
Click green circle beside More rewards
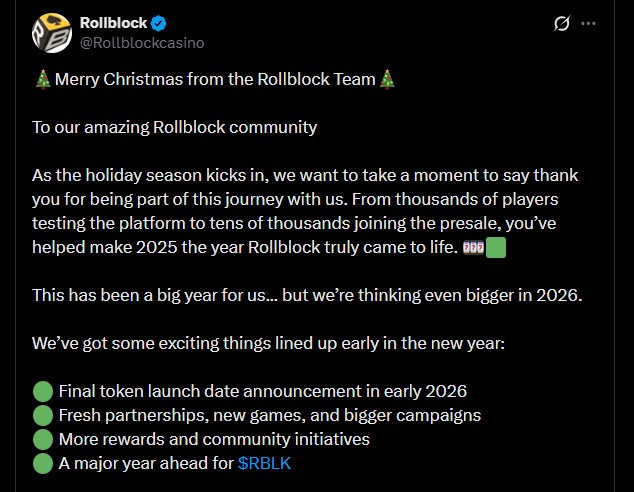[x=42, y=439]
